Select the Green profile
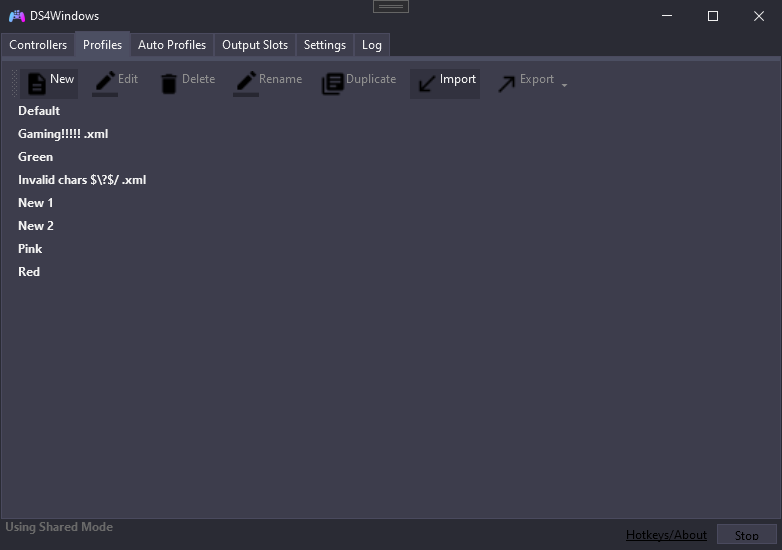 35,157
